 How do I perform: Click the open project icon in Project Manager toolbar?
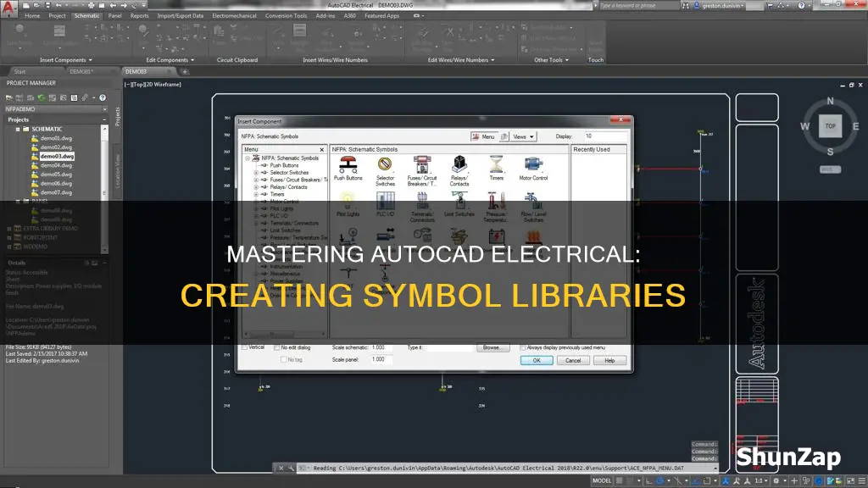click(x=9, y=98)
